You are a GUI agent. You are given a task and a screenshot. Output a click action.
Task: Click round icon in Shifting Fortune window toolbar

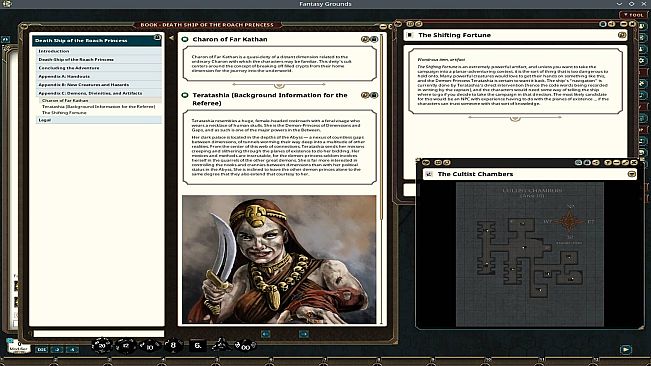click(x=603, y=24)
